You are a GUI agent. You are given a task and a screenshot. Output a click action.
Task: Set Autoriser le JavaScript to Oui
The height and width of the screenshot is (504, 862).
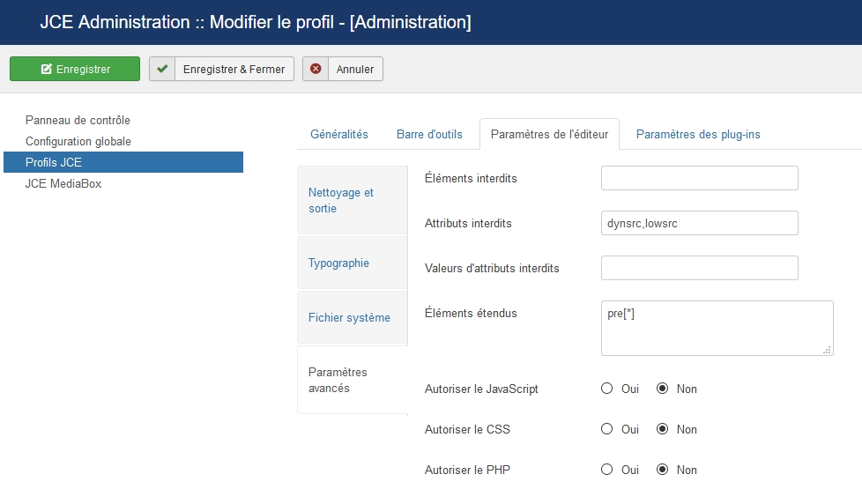tap(607, 389)
